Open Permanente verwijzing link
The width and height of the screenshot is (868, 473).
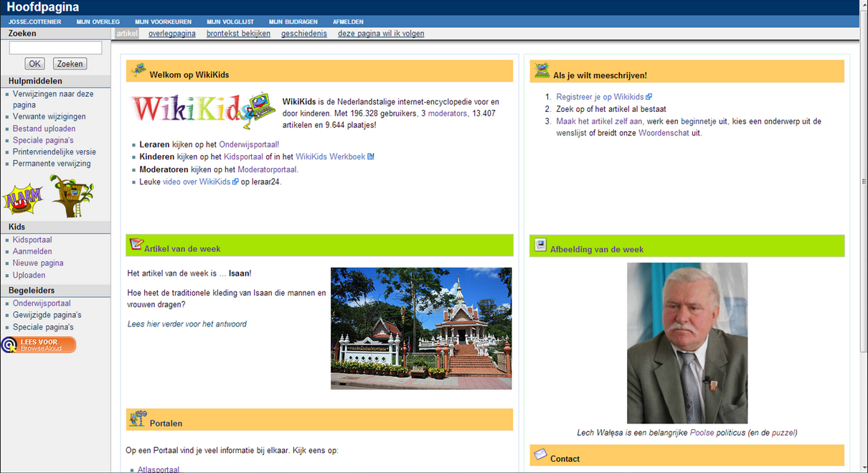coord(52,164)
